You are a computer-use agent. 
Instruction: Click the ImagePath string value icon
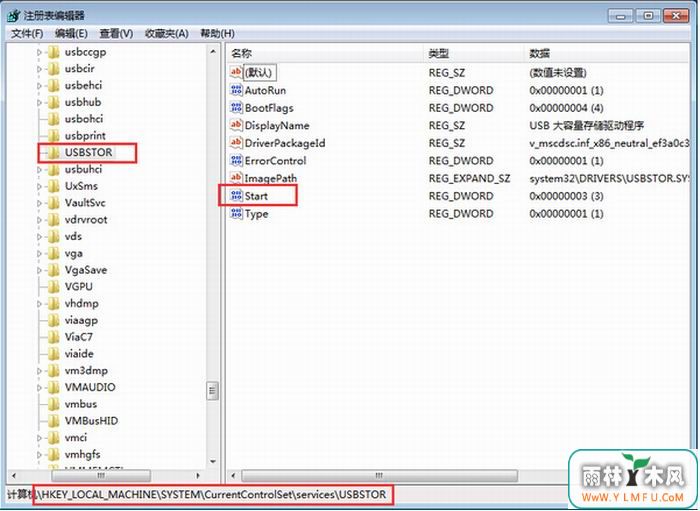tap(236, 178)
